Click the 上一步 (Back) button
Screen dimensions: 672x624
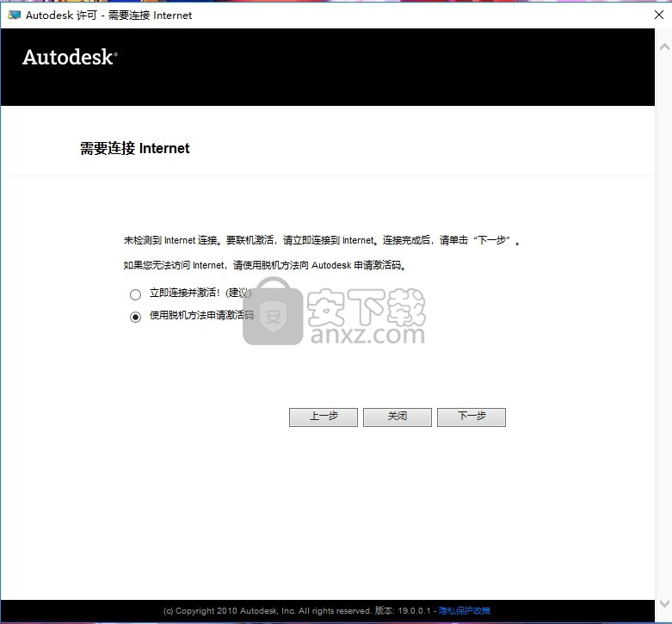click(324, 417)
